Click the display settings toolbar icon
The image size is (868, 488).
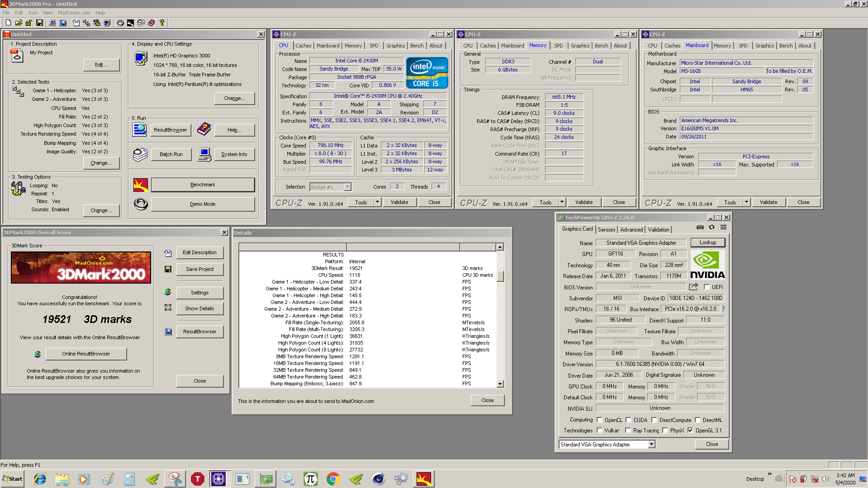point(107,23)
